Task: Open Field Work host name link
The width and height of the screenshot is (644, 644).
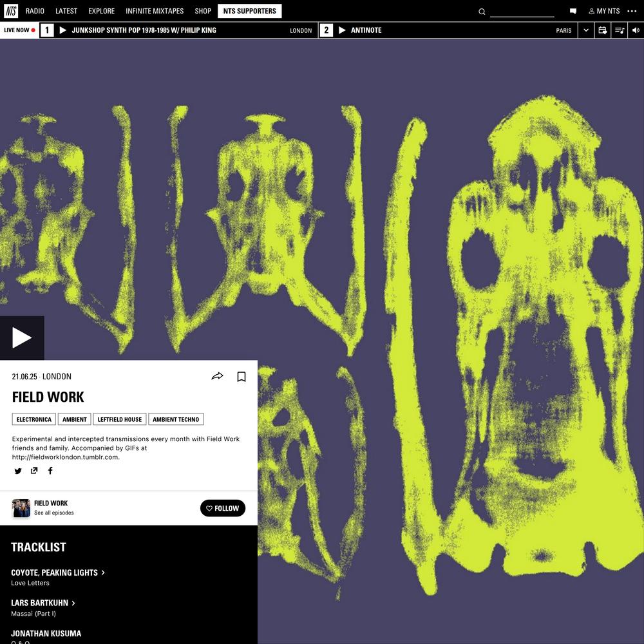Action: click(x=51, y=503)
